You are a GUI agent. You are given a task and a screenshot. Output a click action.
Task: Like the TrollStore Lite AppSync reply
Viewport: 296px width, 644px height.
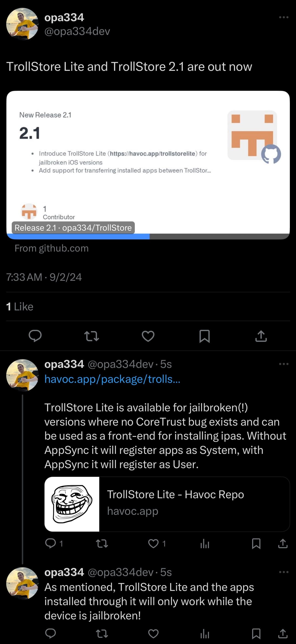153,544
